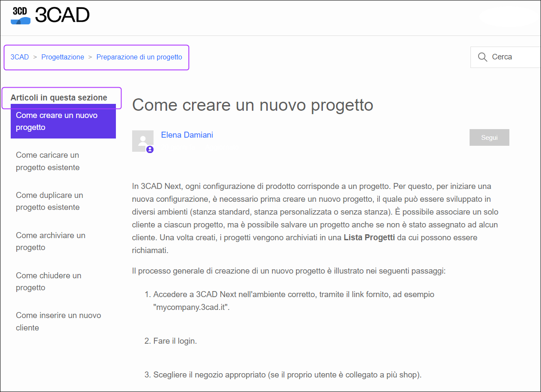Click step Scegliere il negozio appropriato

coord(287,375)
